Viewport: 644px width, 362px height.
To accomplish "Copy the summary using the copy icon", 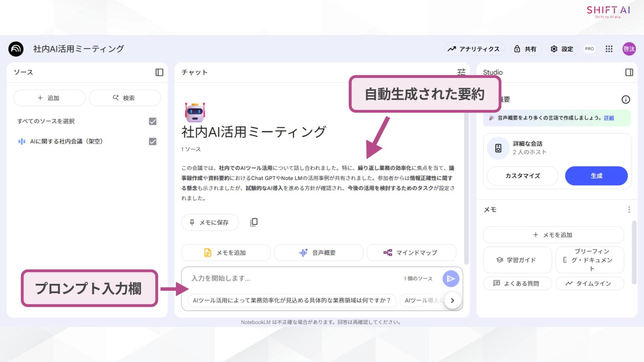I will 254,222.
